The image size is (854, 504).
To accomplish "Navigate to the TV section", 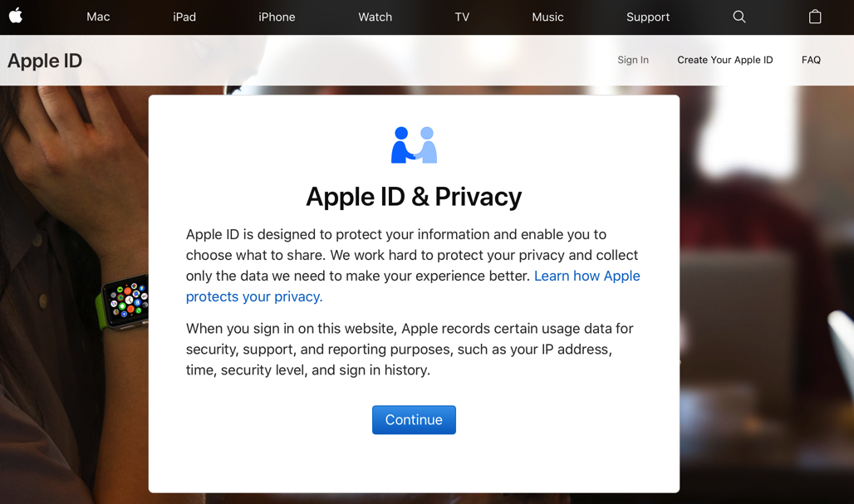I will point(462,17).
